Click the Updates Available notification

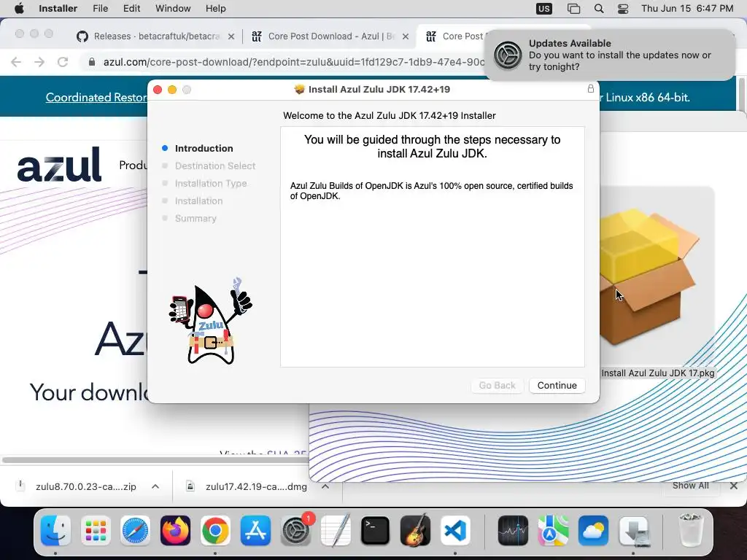pyautogui.click(x=610, y=55)
